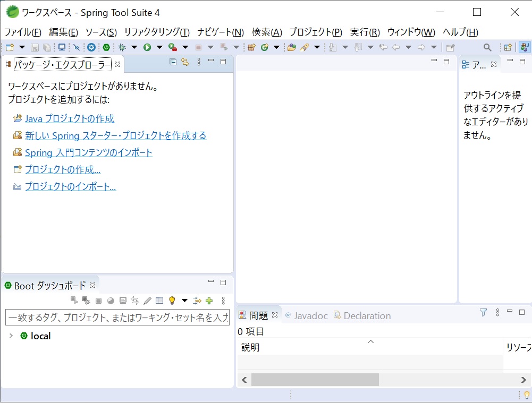Close the Boot ダッシュボード tab
Screen dimensions: 532x403
click(x=92, y=285)
